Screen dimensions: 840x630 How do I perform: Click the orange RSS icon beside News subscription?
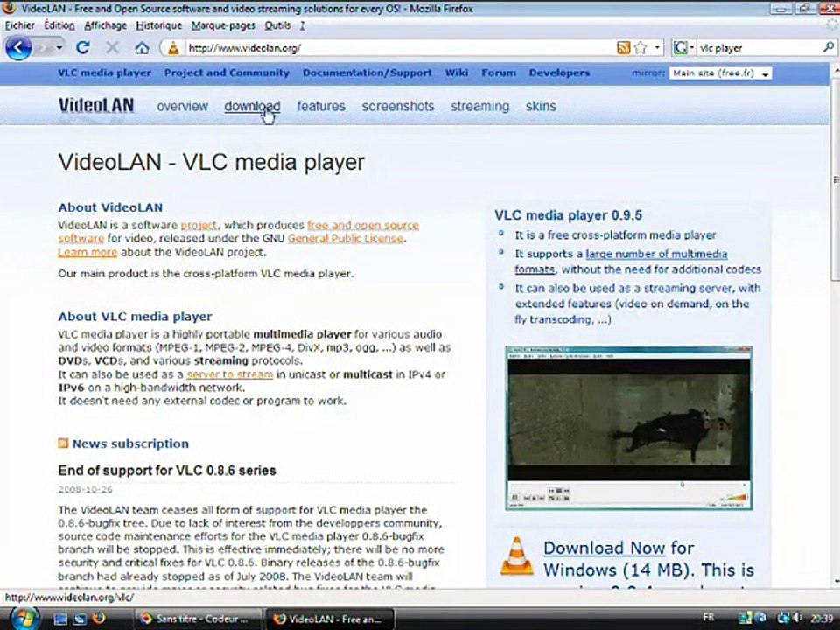tap(63, 443)
